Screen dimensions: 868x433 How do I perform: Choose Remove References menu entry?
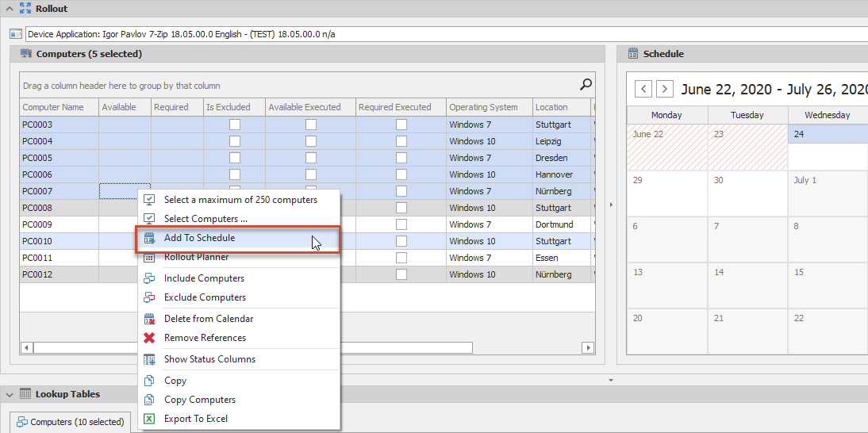(237, 337)
